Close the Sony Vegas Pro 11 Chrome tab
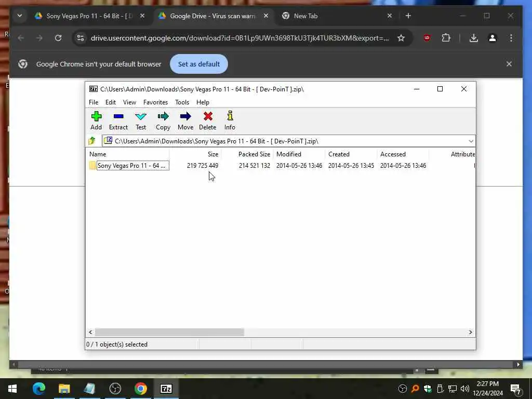Screen dimensions: 532x399 coord(142,16)
